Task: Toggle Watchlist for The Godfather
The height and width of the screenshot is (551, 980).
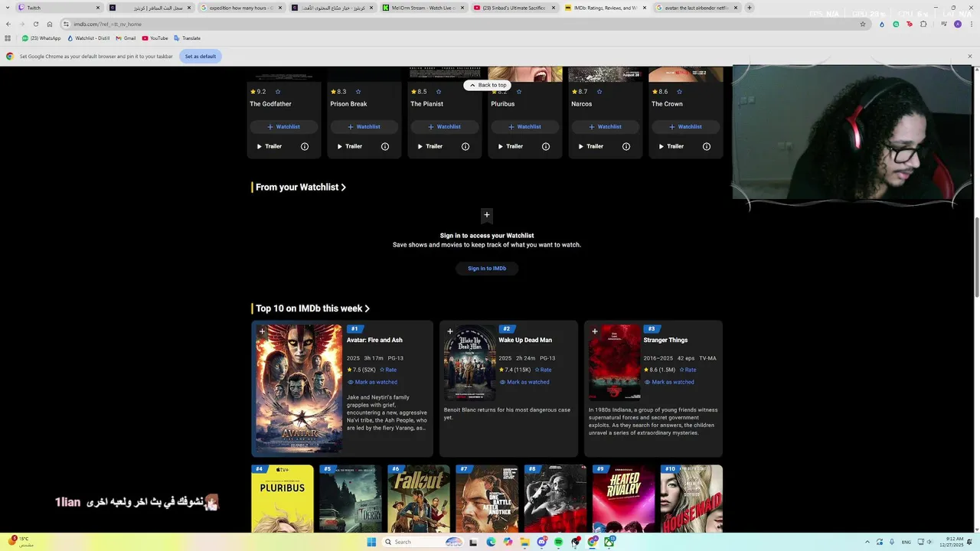Action: [x=284, y=126]
